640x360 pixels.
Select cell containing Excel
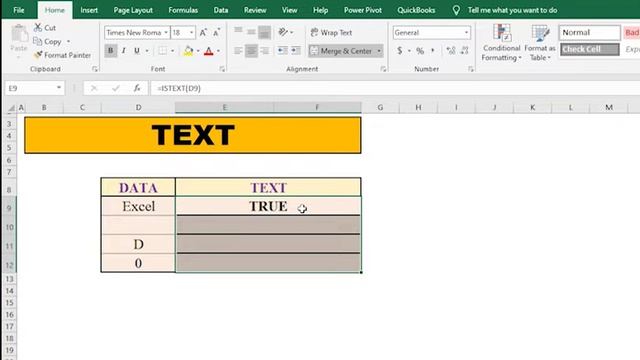tap(138, 206)
